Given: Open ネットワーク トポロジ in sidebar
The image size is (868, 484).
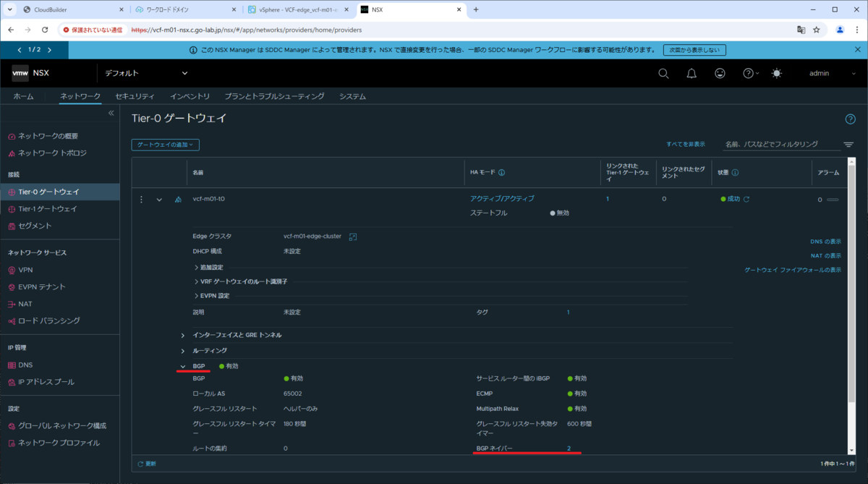Looking at the screenshot, I should tap(52, 153).
